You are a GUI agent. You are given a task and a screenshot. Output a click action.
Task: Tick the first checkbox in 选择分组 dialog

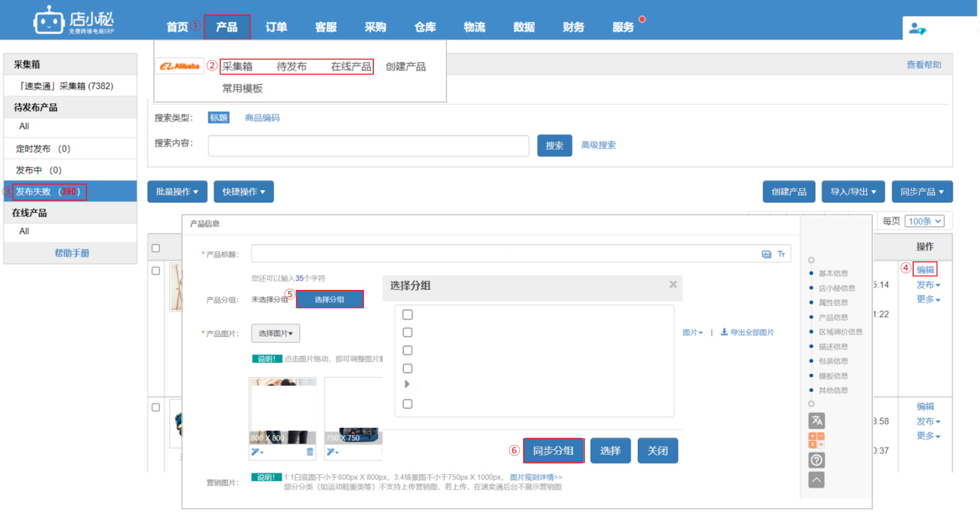408,315
